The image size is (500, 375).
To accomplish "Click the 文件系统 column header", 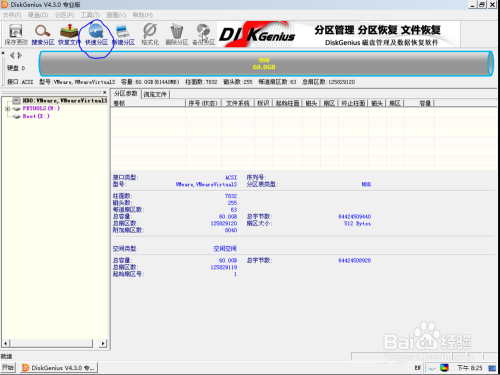I will [x=238, y=103].
